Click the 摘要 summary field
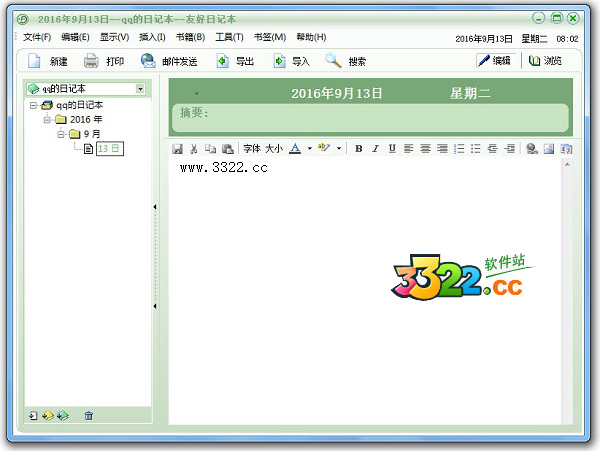The image size is (600, 451). [370, 118]
